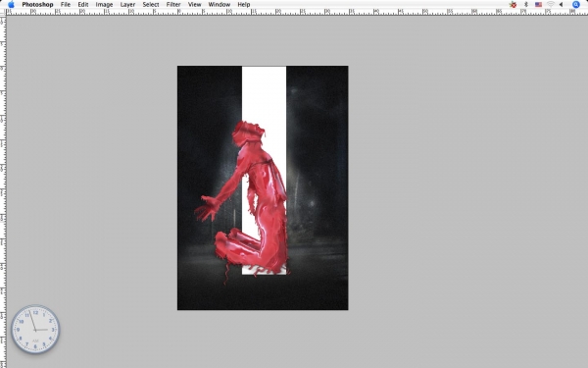Open the US flag input menu
Viewport: 588px width, 368px height.
click(x=538, y=5)
